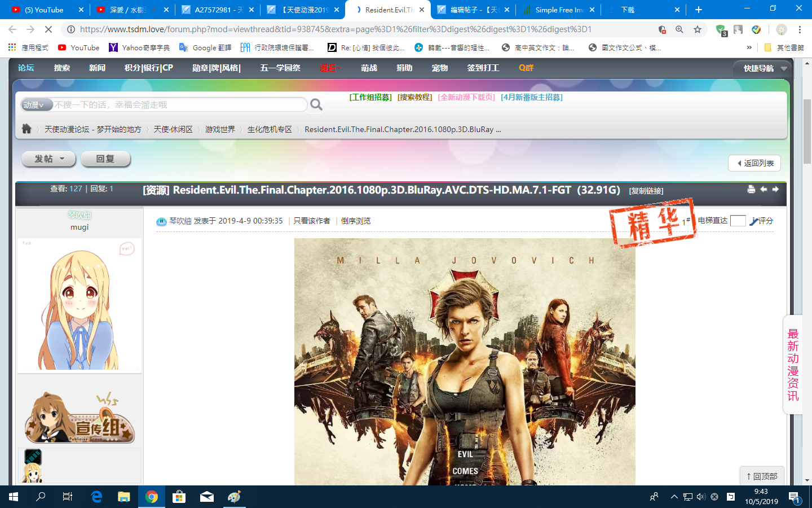Screen dimensions: 812x508
Task: Open the 签到打工 nav item
Action: 483,68
